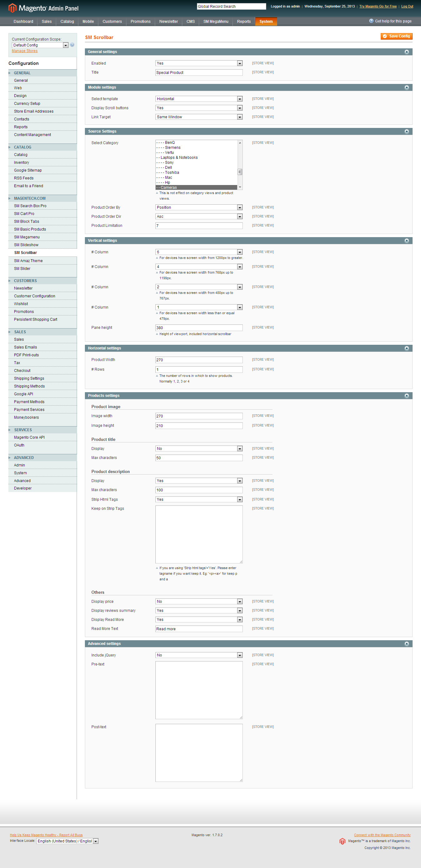Collapse the MAGENTECH.COM sidebar group
The image size is (421, 868).
[x=42, y=198]
